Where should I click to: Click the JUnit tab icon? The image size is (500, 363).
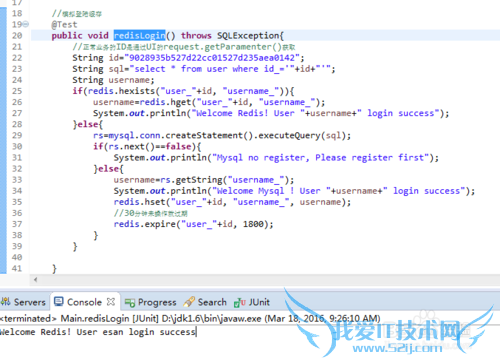[x=240, y=302]
